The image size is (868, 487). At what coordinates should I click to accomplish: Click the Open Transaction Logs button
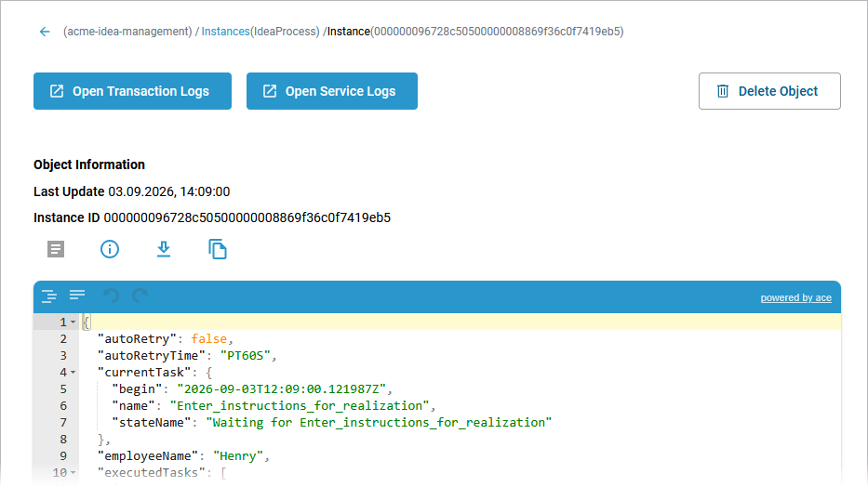click(132, 91)
